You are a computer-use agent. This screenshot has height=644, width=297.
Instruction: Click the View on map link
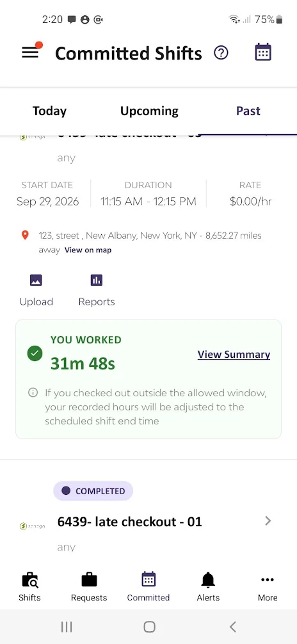(x=88, y=250)
